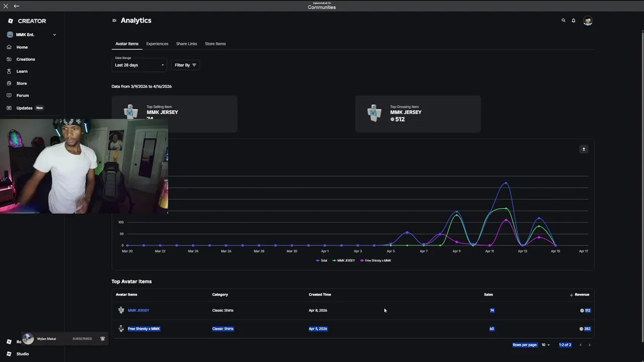Click the Store sidebar icon

[9, 83]
